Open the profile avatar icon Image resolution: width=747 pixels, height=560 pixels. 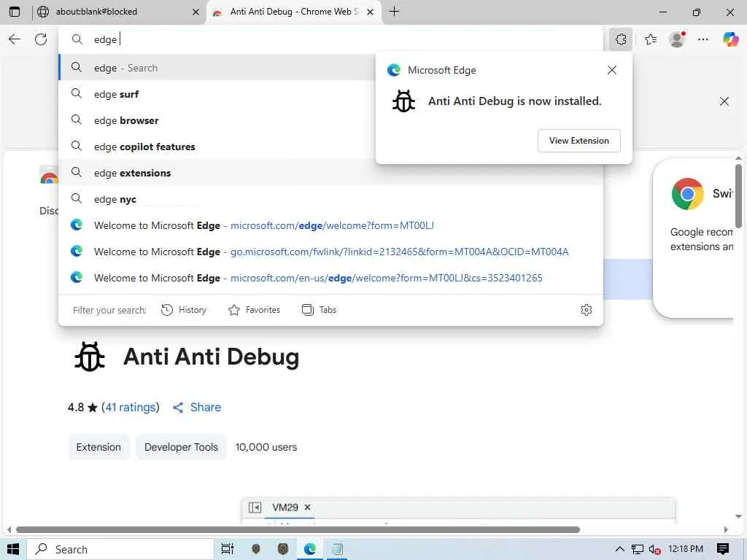(x=677, y=39)
